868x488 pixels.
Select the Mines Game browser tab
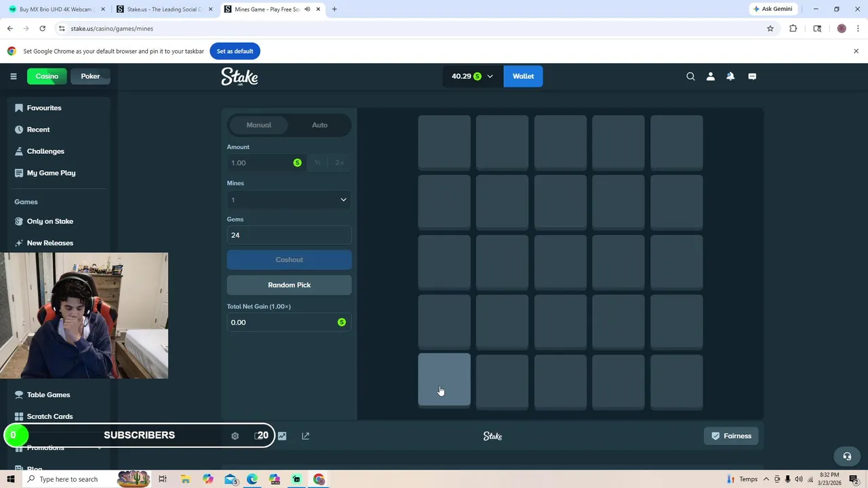pos(269,9)
